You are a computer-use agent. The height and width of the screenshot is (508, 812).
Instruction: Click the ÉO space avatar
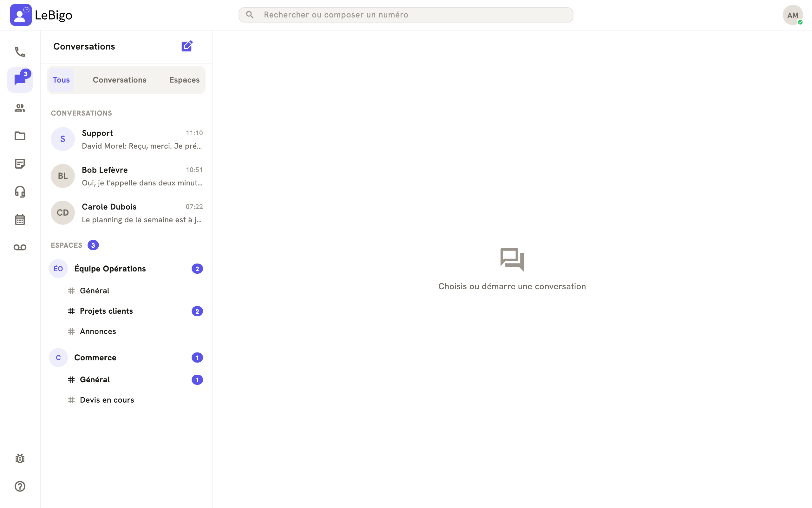(x=58, y=269)
